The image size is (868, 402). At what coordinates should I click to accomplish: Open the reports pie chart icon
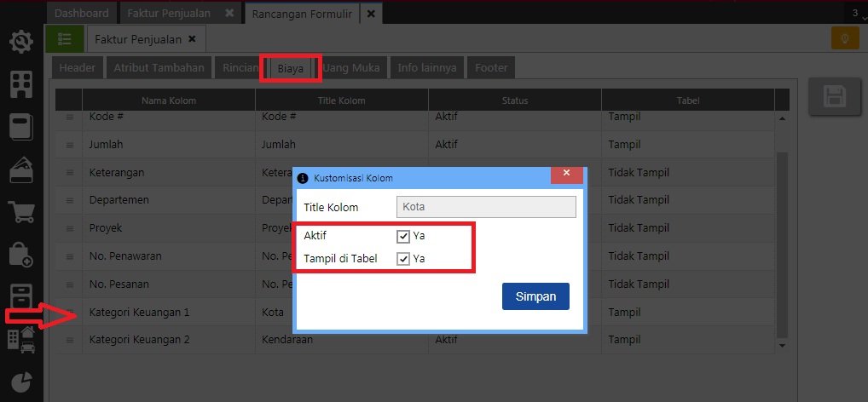(21, 383)
